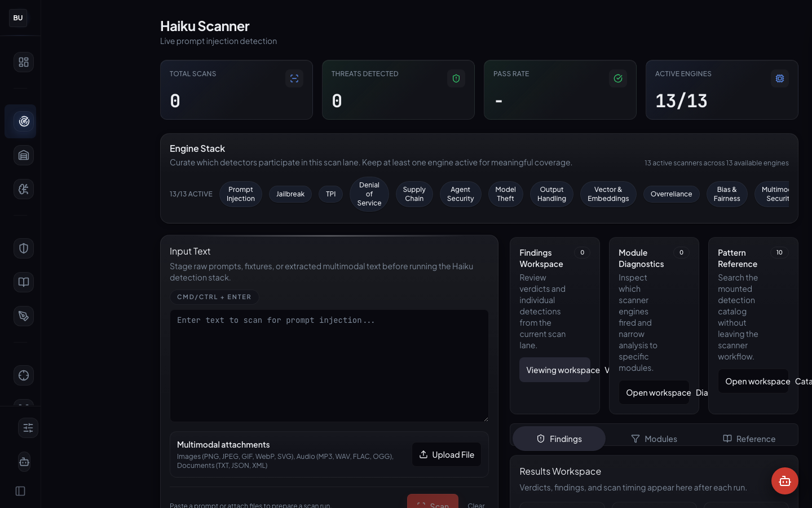Open the red floating robot assistant button
This screenshot has width=812, height=508.
click(784, 481)
